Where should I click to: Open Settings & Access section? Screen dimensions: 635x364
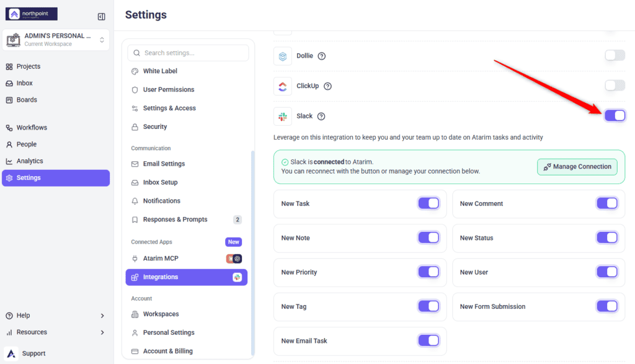pos(187,108)
